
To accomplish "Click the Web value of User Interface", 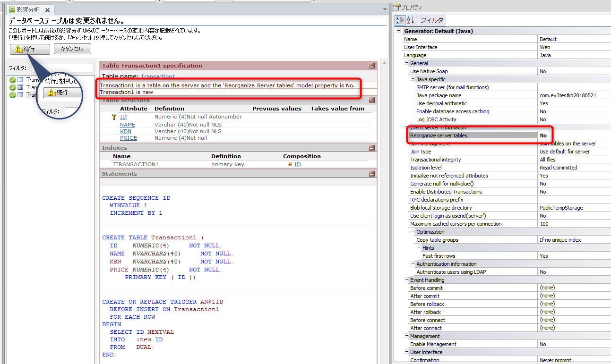I will coord(545,47).
